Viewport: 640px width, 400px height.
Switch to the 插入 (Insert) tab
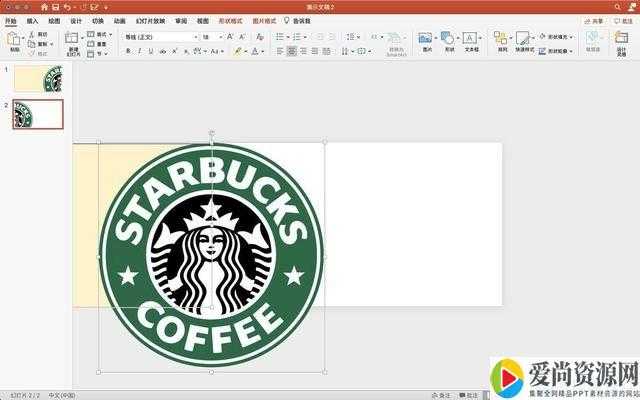(33, 20)
